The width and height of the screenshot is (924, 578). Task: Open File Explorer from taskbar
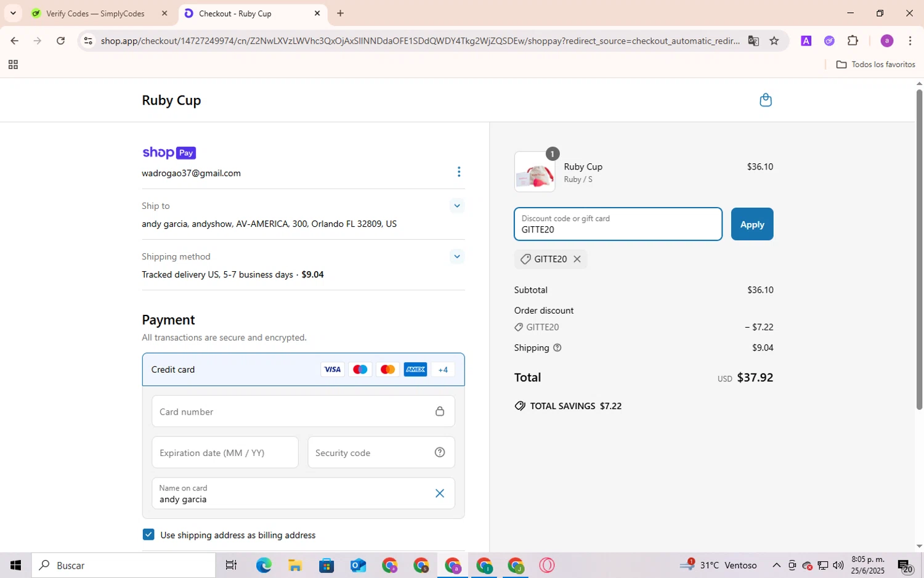point(294,565)
